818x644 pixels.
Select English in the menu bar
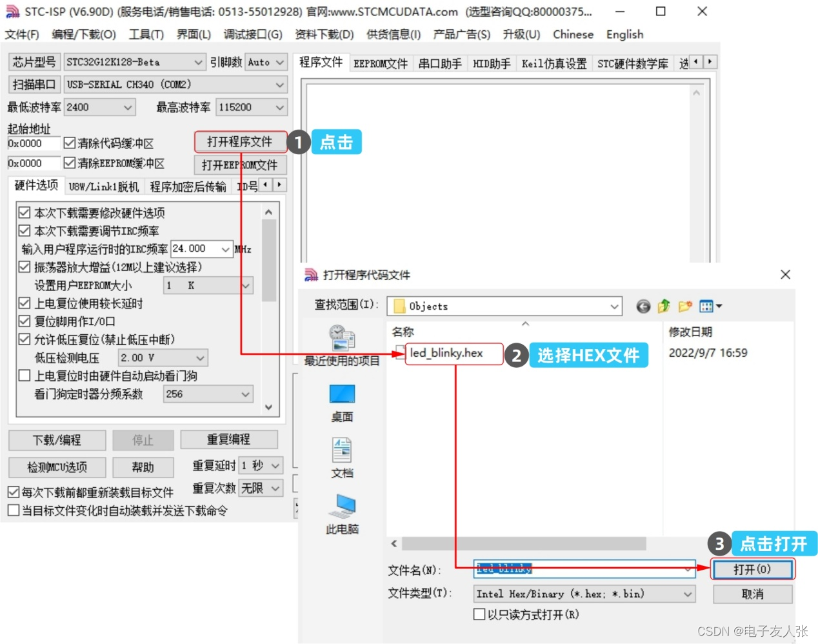tap(624, 34)
